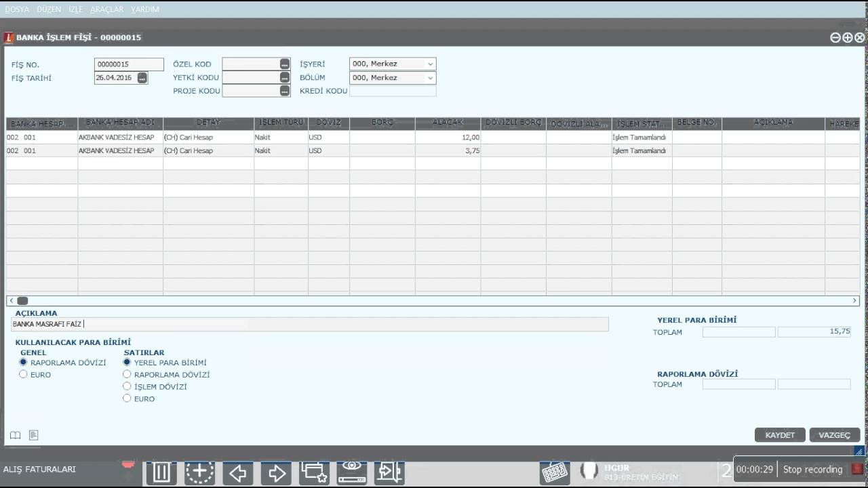Click the second row Nakit cell

coord(281,150)
